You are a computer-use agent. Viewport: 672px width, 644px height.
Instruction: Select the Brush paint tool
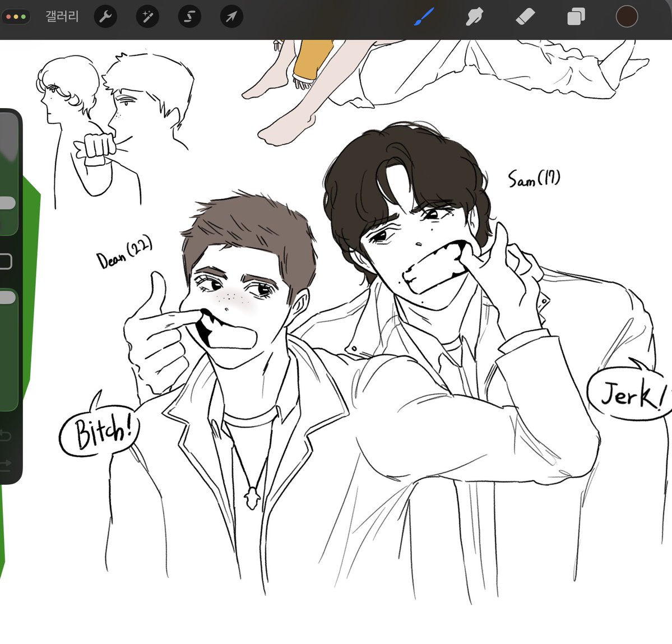pyautogui.click(x=424, y=17)
